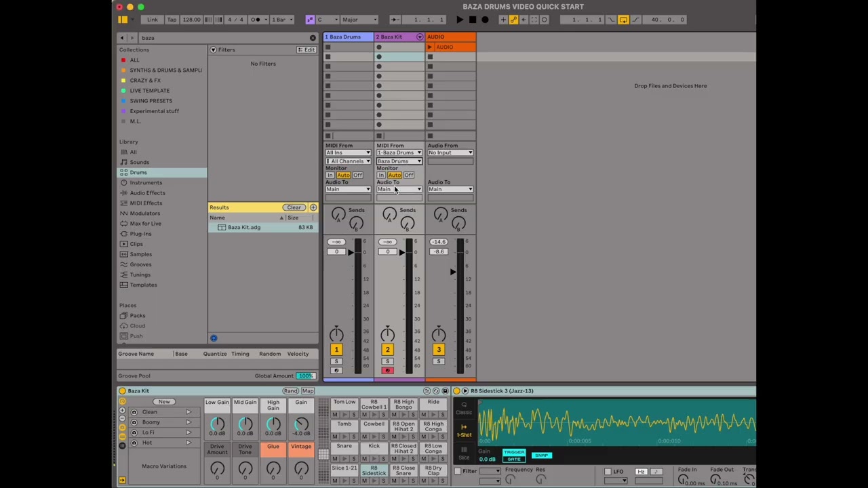Toggle scale mode icon next to key C
868x488 pixels.
310,20
